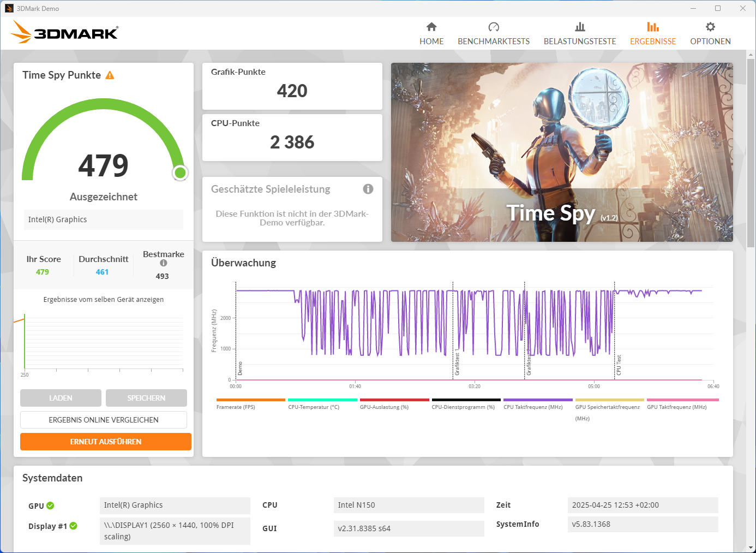
Task: Open the BELASTUNGSTESTE tab
Action: tap(580, 34)
